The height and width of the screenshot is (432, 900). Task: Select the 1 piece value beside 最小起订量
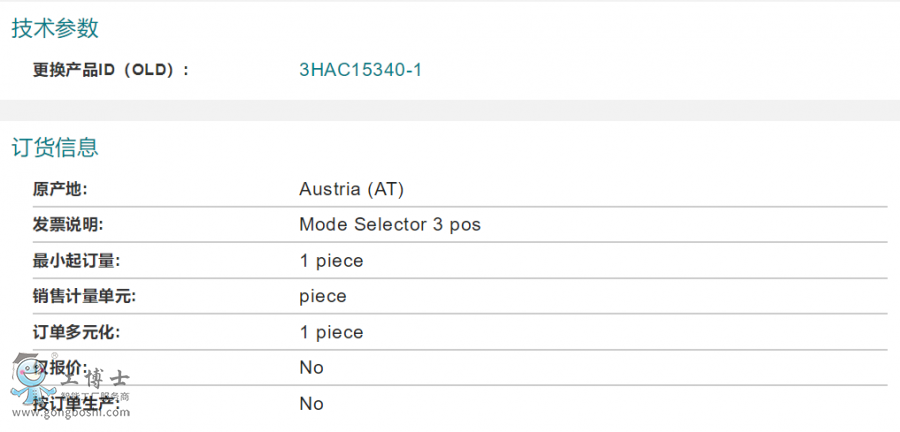coord(331,260)
